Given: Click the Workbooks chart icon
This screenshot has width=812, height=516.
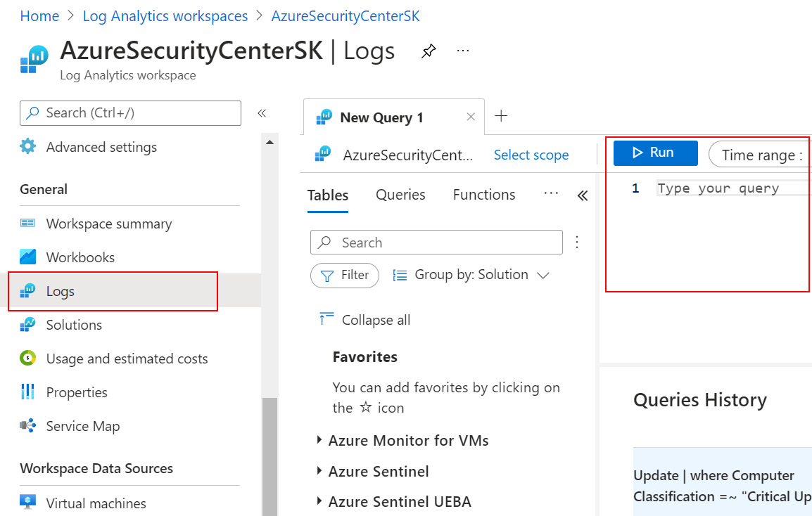Looking at the screenshot, I should click(x=27, y=257).
